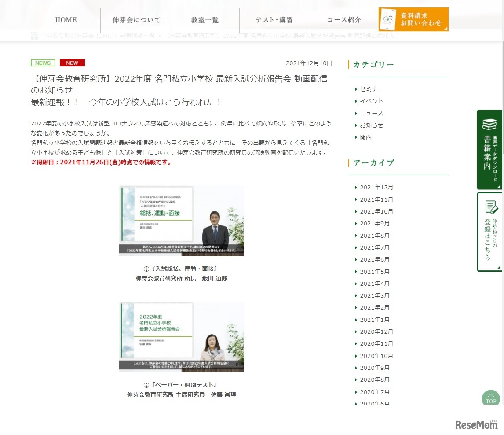Select the 関西 category link
This screenshot has width=504, height=435.
(x=365, y=137)
